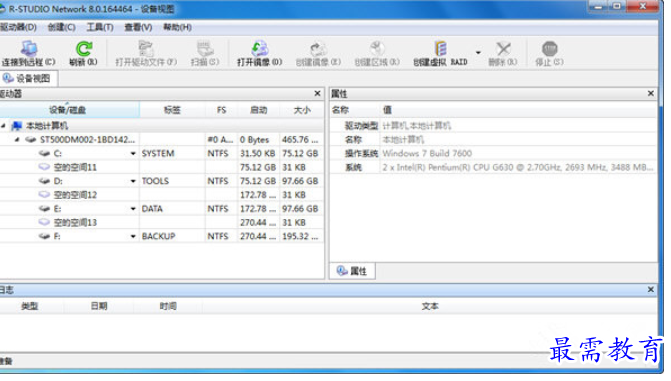Open the Help (H) menu
This screenshot has width=671, height=381.
tap(177, 27)
